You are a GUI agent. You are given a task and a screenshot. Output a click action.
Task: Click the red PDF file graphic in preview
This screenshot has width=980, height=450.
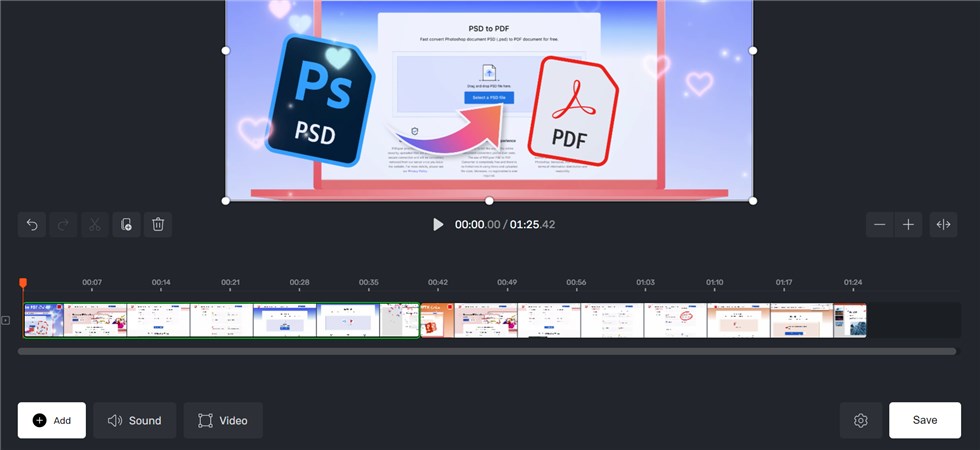(x=573, y=111)
